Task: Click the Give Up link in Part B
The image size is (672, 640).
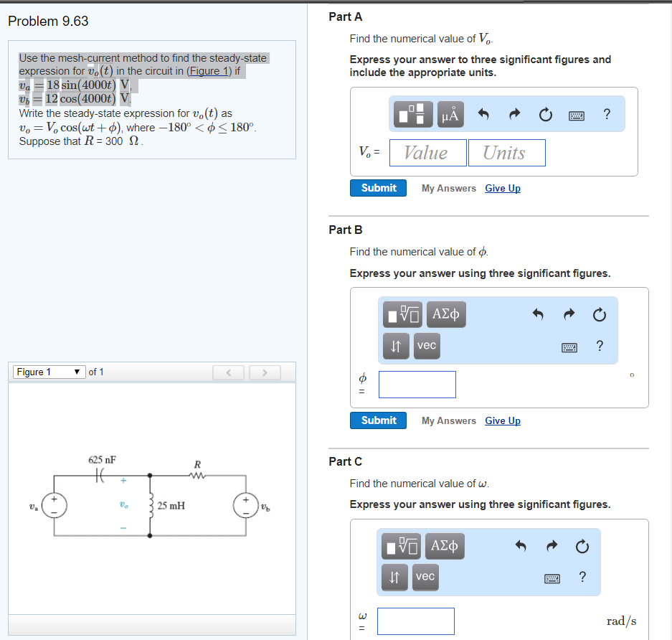Action: pos(502,420)
